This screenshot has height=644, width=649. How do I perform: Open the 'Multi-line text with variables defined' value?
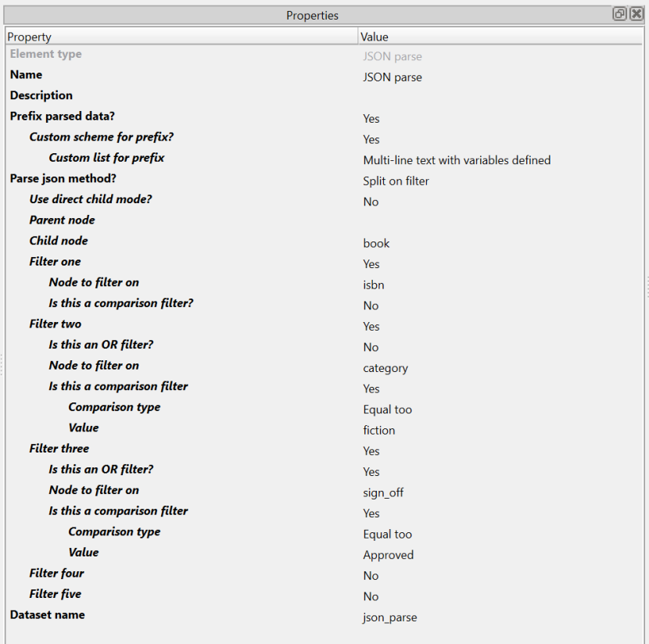click(x=457, y=160)
